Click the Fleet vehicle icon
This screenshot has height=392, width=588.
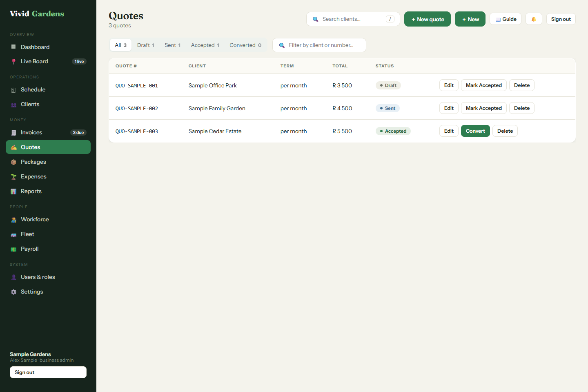(13, 234)
